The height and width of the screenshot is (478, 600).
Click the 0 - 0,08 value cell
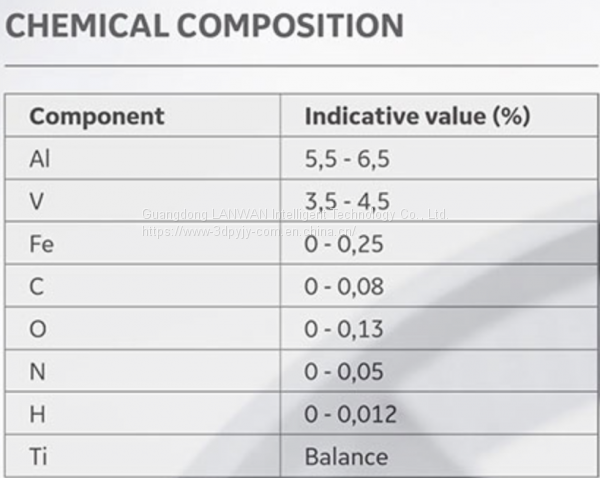[344, 287]
